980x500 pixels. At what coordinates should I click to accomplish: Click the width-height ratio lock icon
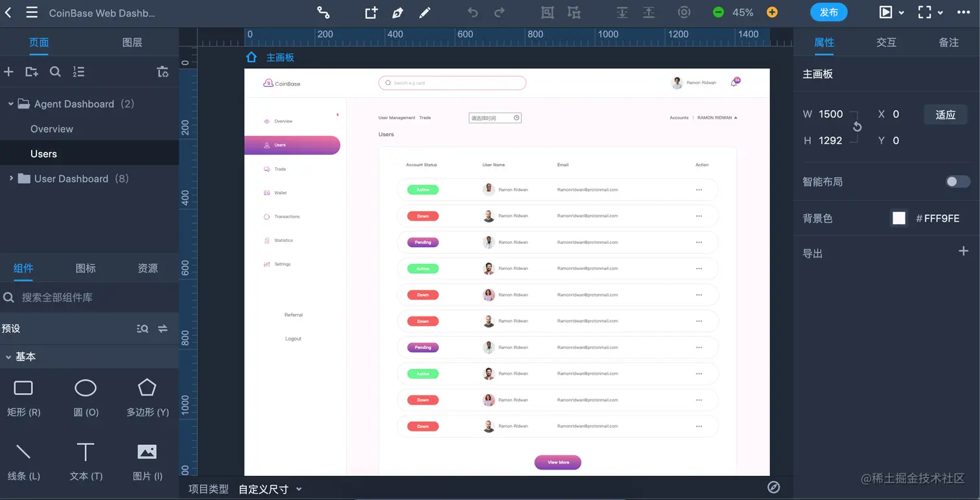[x=857, y=126]
